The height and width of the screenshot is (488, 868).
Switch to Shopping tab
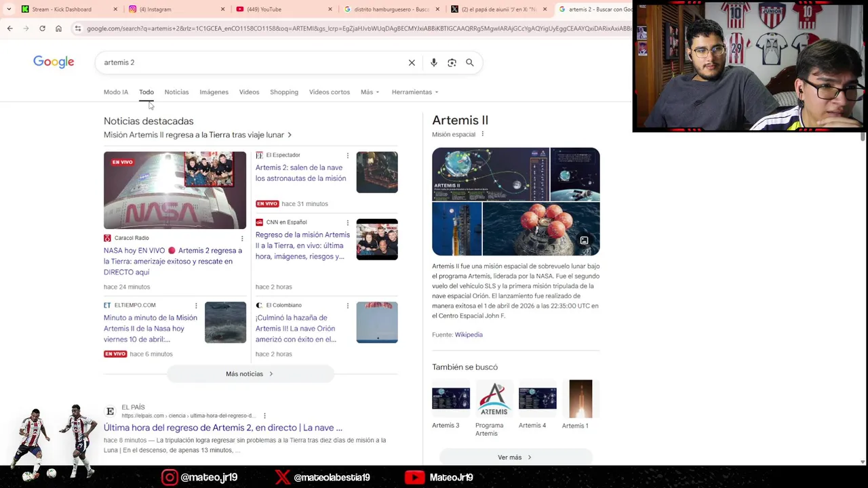pyautogui.click(x=284, y=92)
